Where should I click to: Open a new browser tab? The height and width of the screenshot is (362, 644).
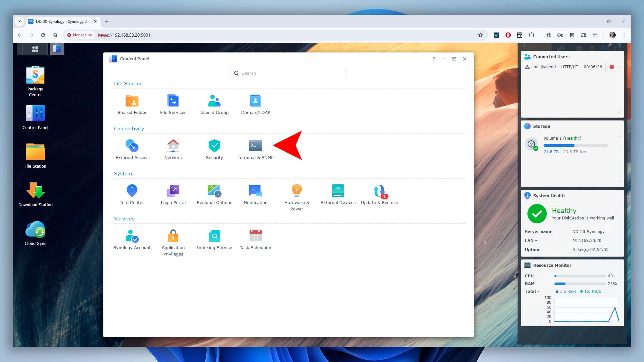107,21
